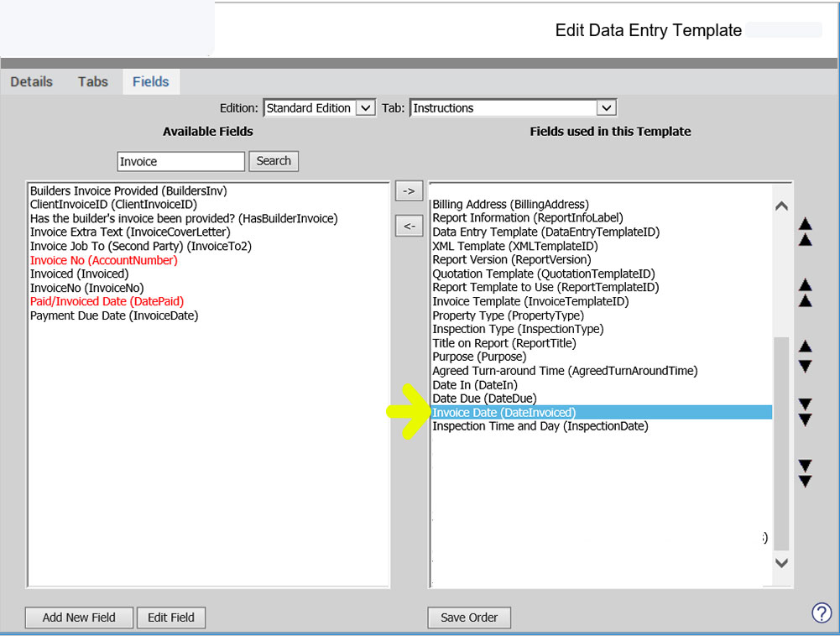
Task: Switch to the Details tab
Action: [32, 81]
